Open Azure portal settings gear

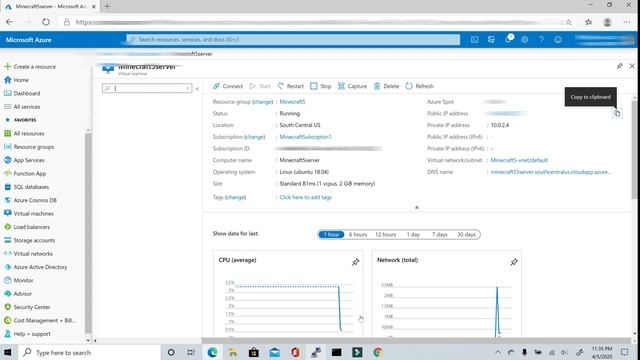tap(524, 40)
